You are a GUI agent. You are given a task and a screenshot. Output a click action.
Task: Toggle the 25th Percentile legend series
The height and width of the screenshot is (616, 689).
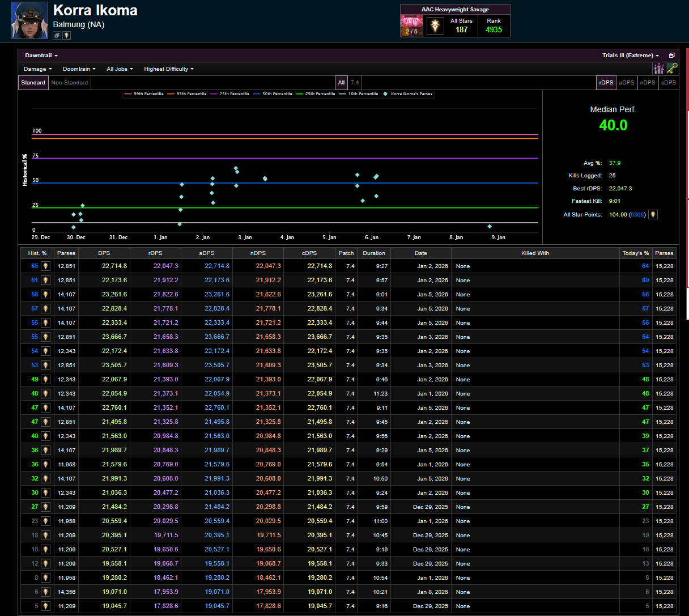pyautogui.click(x=316, y=94)
